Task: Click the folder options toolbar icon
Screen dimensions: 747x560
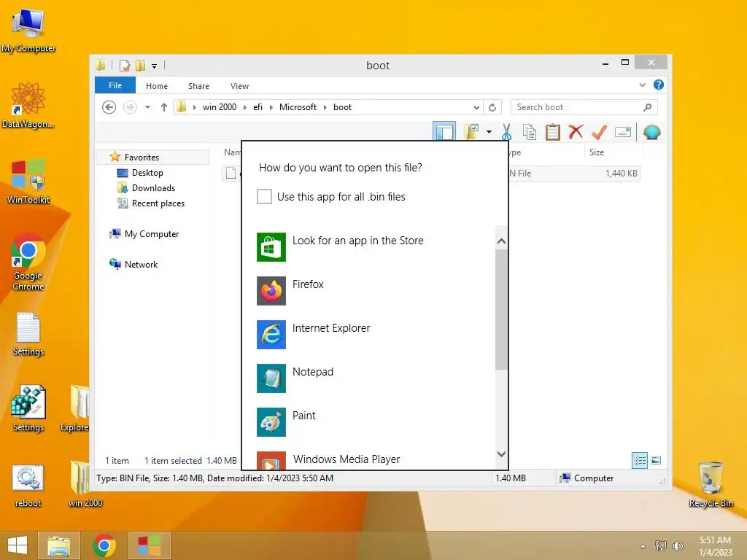Action: 471,132
